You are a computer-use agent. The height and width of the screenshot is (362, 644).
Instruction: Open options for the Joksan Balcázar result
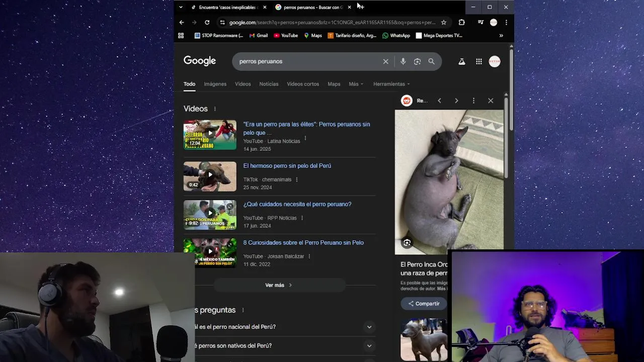click(309, 256)
